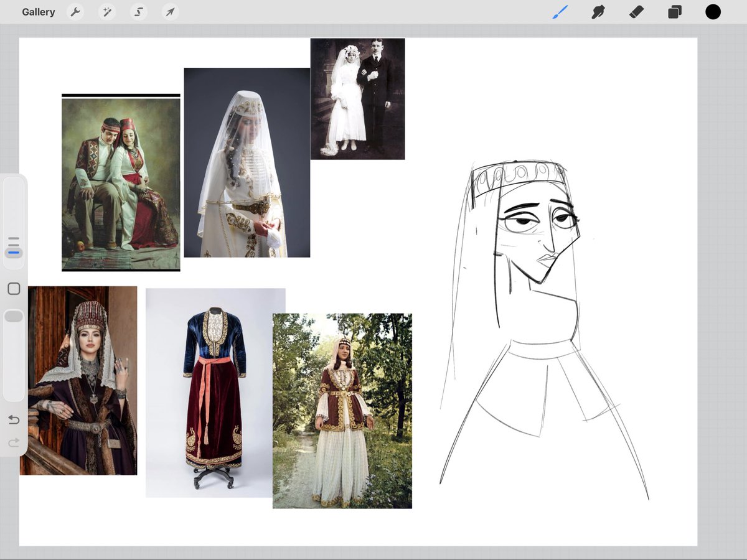Tap the woman standing in forest photo
This screenshot has height=560, width=747.
point(342,411)
